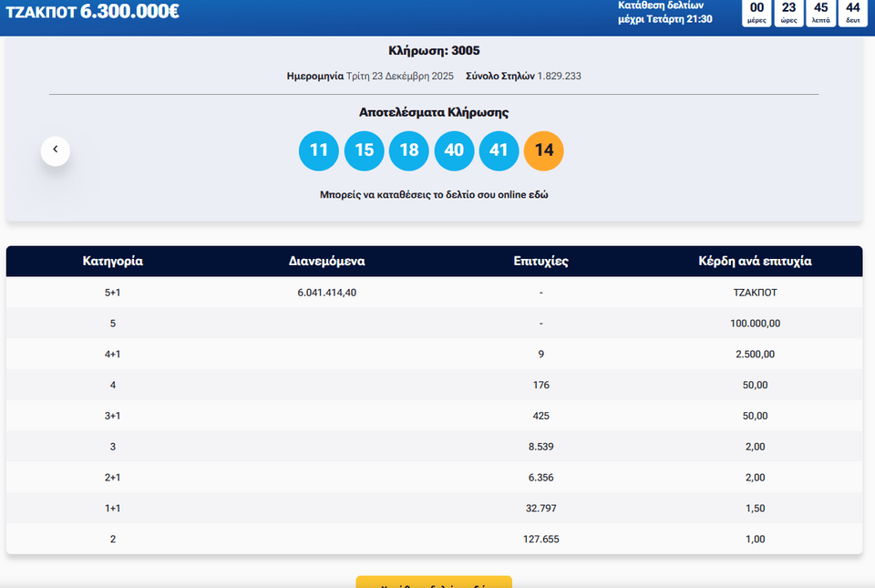
Task: Click the ΤΖΑΚΠΟΤ 6.300.000€ banner text
Action: coord(93,13)
